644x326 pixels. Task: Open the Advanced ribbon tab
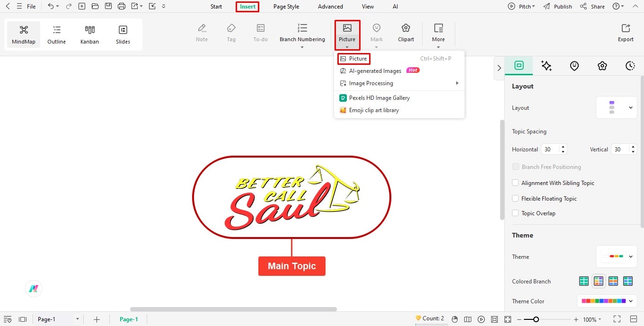pos(330,7)
